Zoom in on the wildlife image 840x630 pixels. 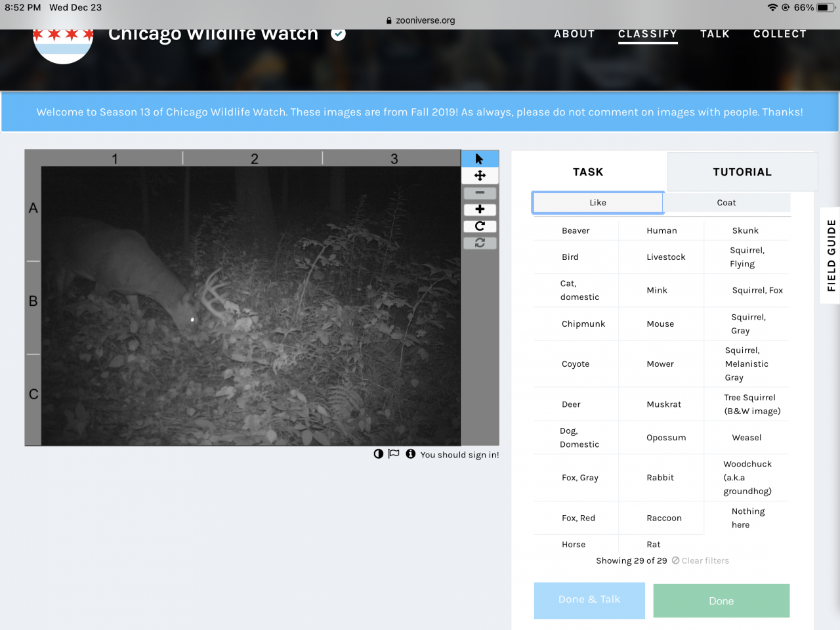(x=480, y=209)
